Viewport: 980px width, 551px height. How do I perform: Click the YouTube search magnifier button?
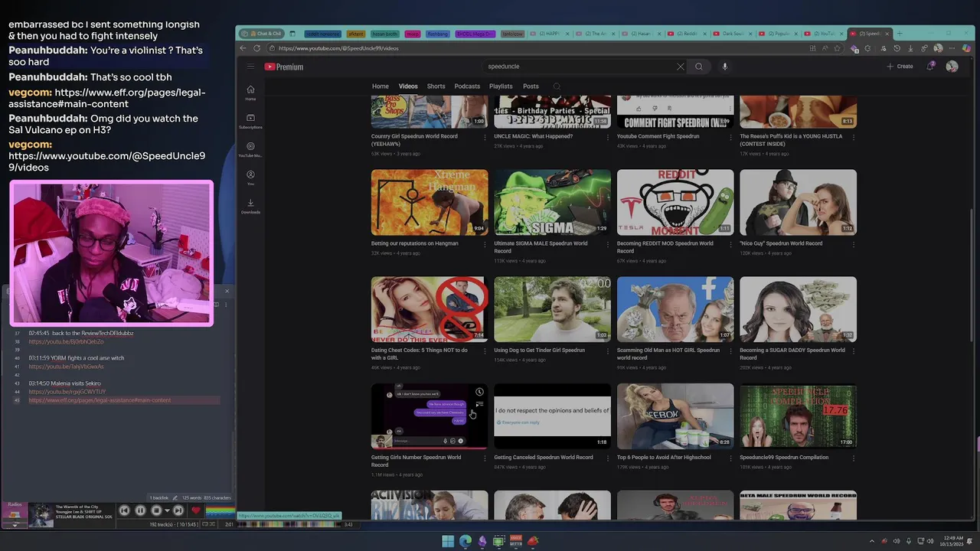(x=699, y=67)
